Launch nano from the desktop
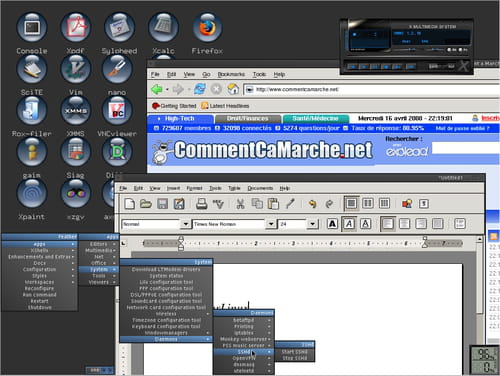 coord(117,69)
